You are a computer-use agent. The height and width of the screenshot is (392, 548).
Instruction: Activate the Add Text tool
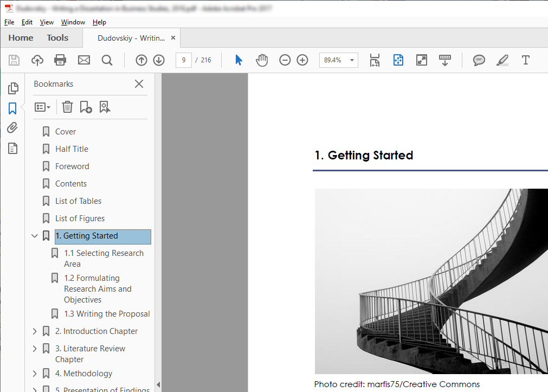point(525,60)
